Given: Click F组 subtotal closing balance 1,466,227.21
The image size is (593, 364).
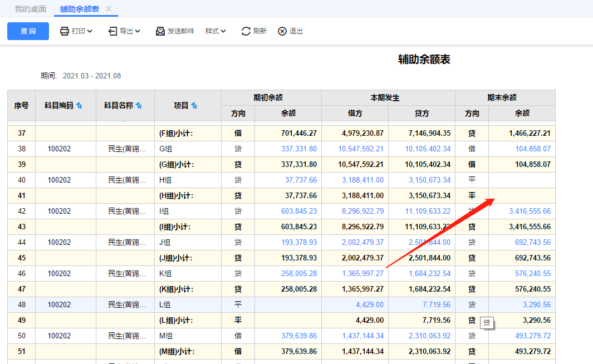Looking at the screenshot, I should (530, 133).
